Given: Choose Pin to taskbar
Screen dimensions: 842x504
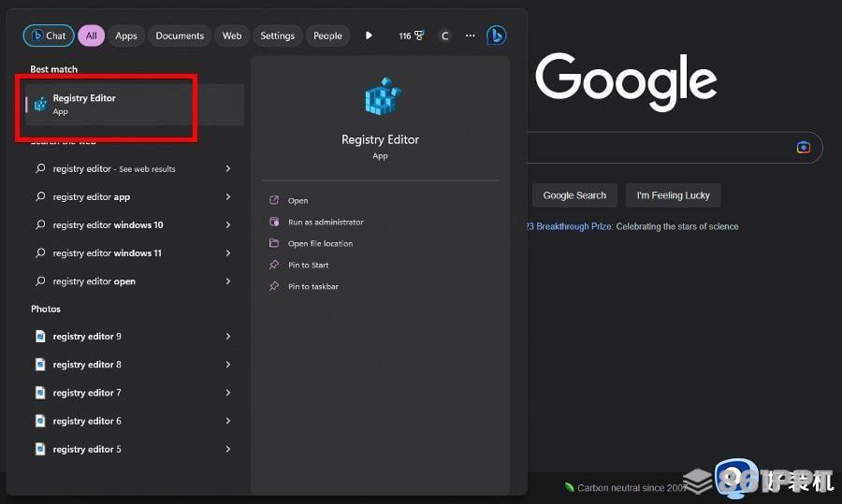Looking at the screenshot, I should tap(313, 287).
